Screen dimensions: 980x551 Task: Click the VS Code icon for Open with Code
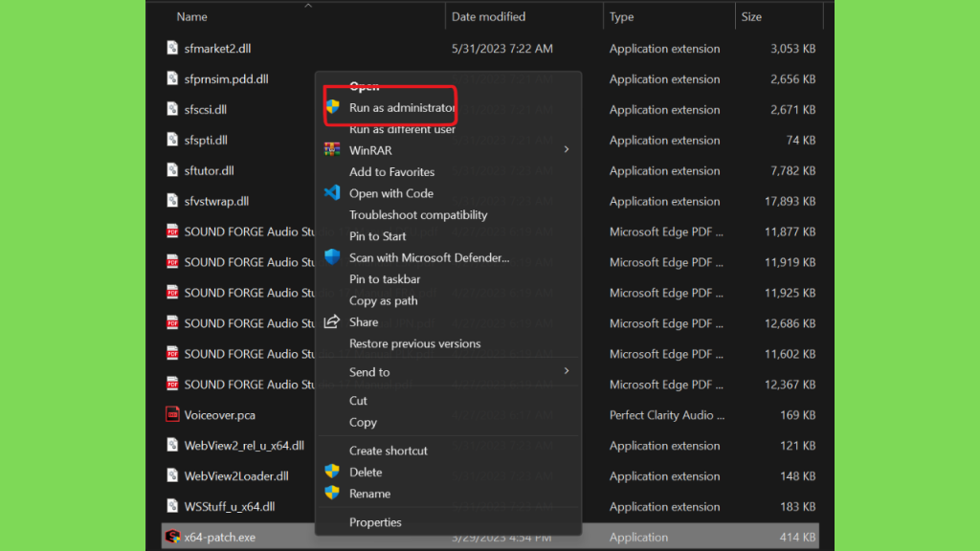click(x=332, y=193)
